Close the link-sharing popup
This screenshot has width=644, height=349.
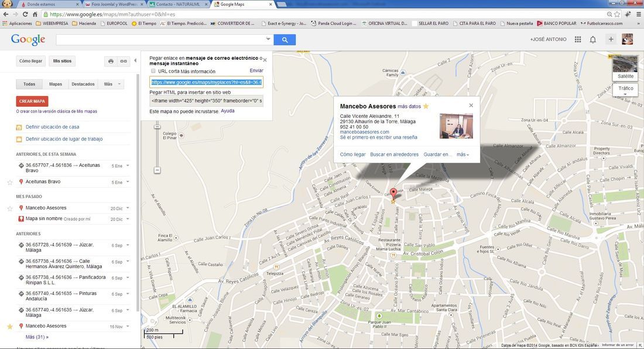pos(265,60)
